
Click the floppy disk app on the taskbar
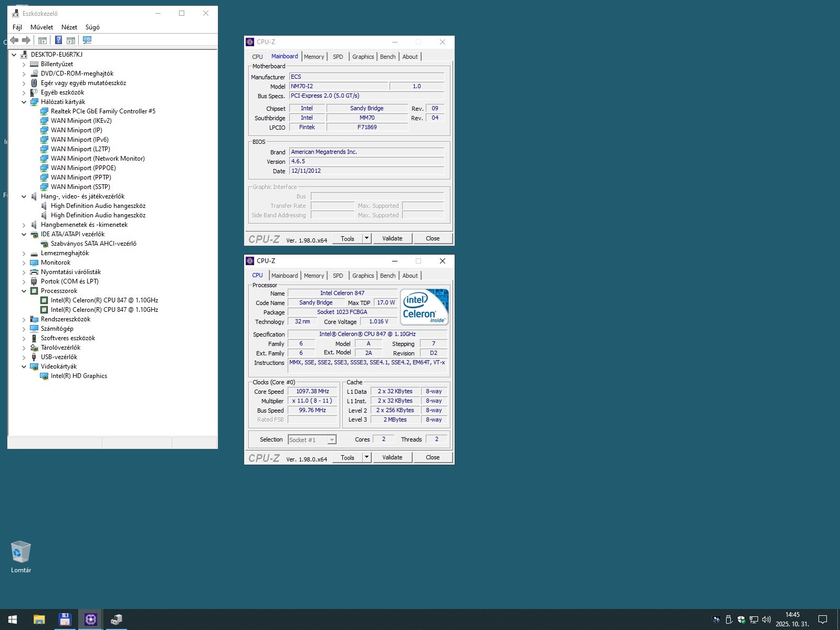tap(65, 619)
